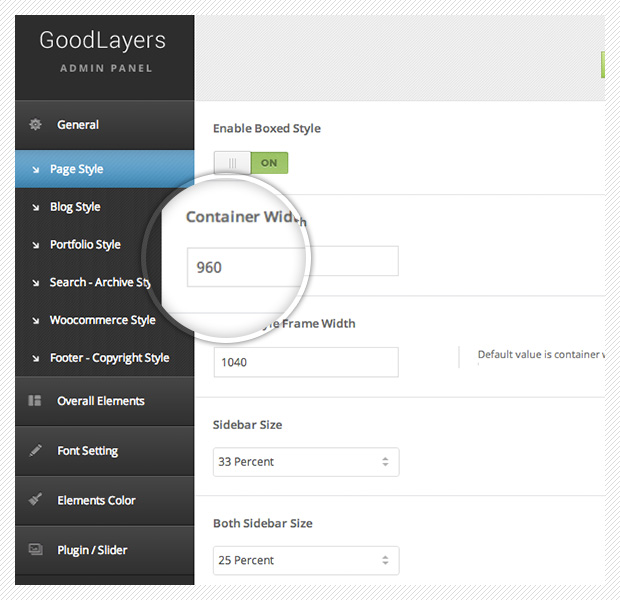Open the General settings section
The image size is (620, 600).
pyautogui.click(x=78, y=125)
